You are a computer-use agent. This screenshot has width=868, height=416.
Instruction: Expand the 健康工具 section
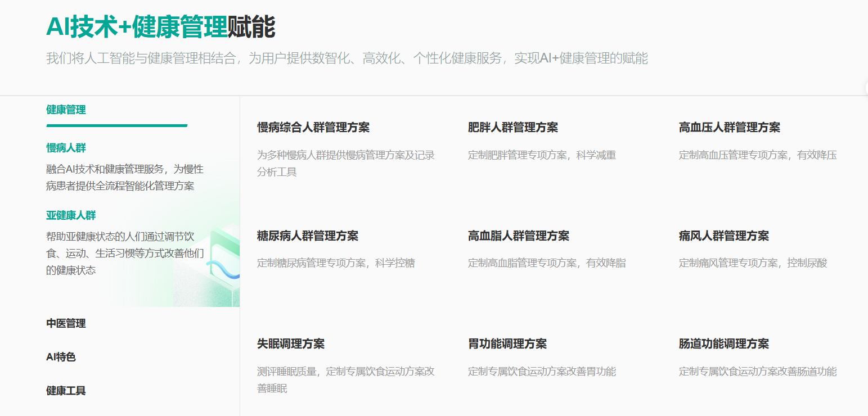[x=66, y=391]
